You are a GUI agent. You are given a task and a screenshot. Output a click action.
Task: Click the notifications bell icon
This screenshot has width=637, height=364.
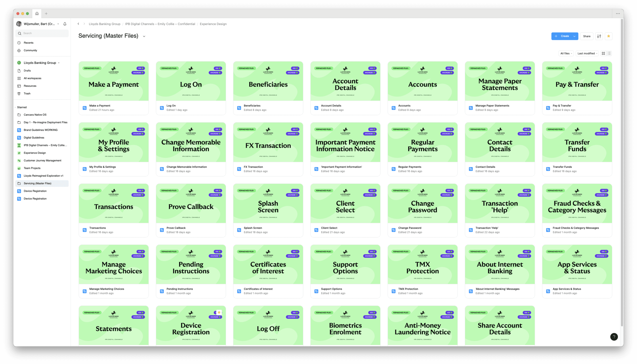[65, 24]
